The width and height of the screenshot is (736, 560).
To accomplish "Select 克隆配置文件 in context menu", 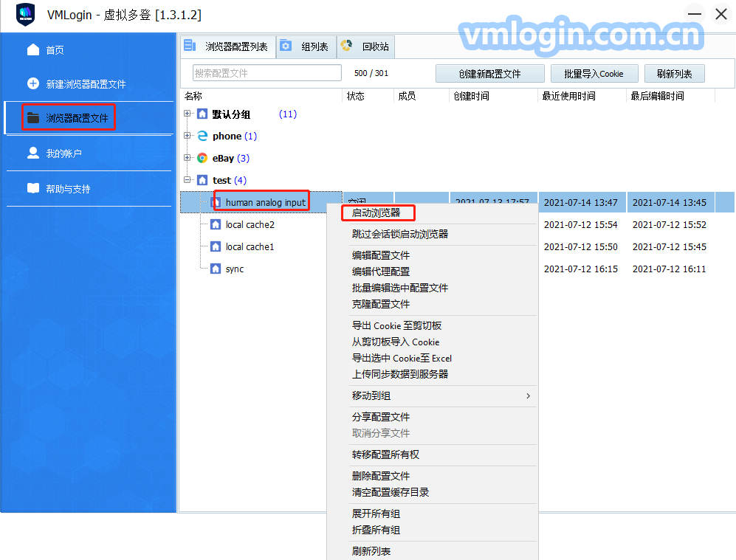I will [381, 304].
